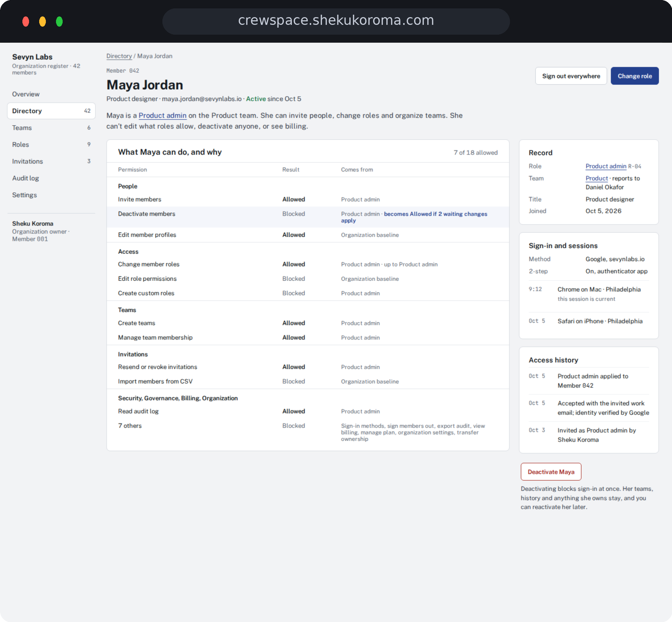Click the yellow minimize window dot
672x622 pixels.
coord(42,21)
